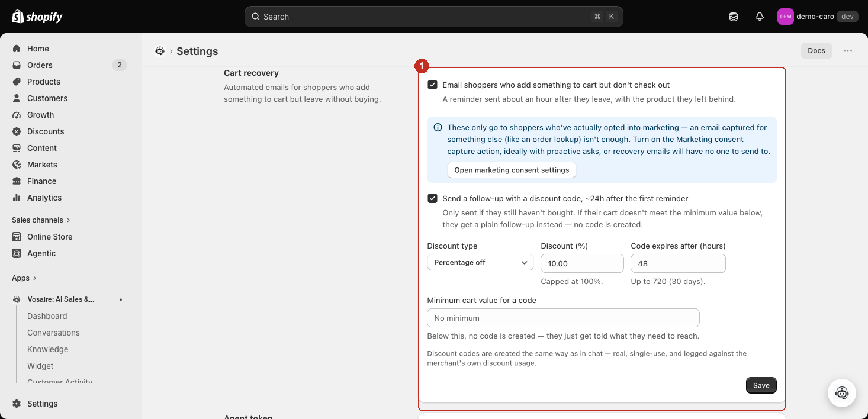Click the Search bar

point(433,17)
